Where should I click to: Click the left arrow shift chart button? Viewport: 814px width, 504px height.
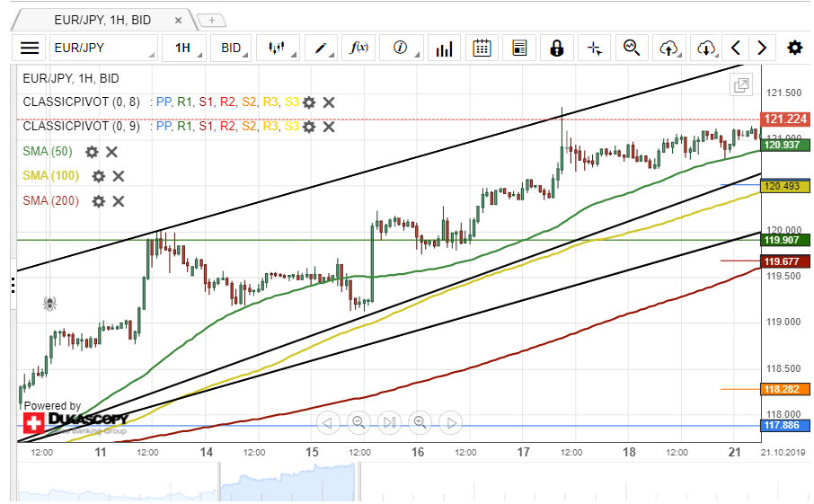(736, 49)
